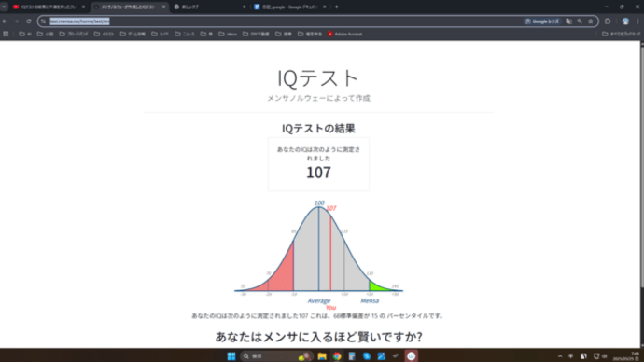Click the translate page icon
644x362 pixels.
(568, 21)
